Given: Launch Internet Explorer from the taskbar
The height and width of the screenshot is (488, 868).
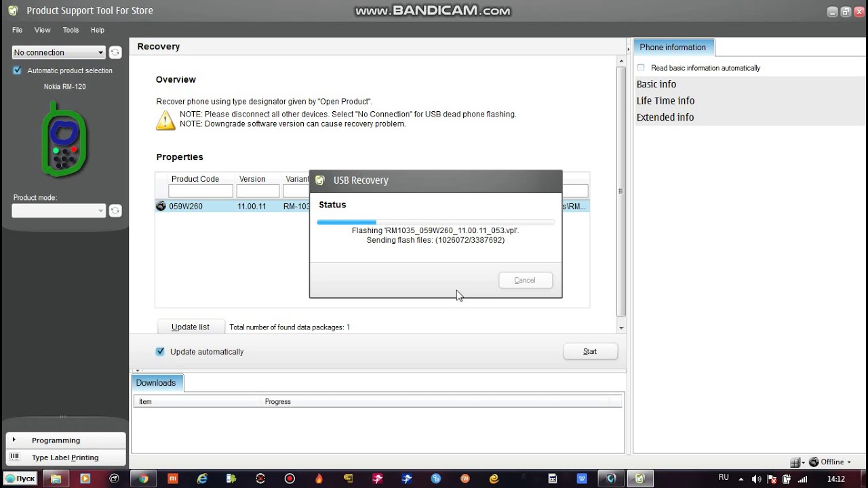Looking at the screenshot, I should pos(202,479).
